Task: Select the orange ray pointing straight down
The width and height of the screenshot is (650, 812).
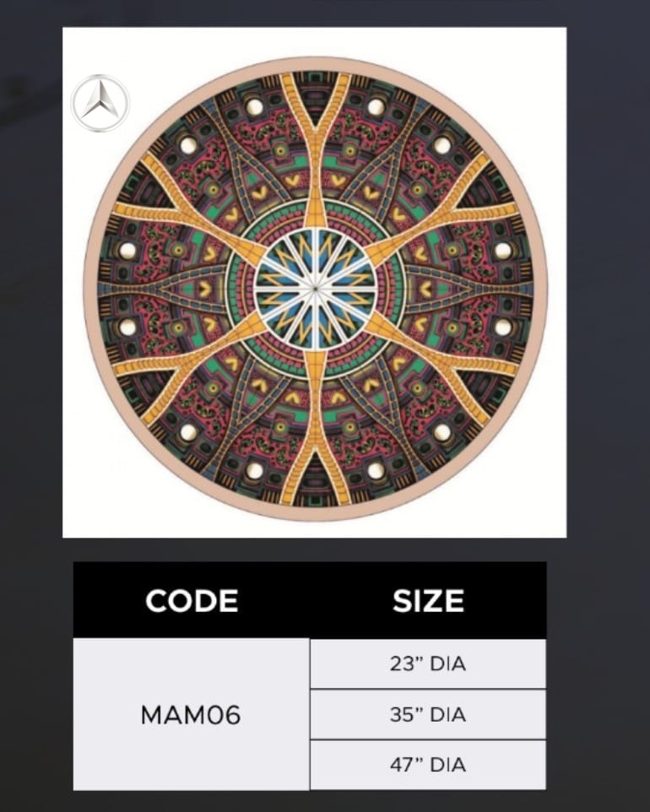Action: tap(315, 427)
